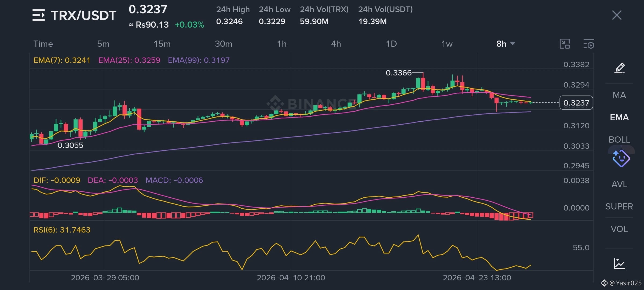Click the 24h Low value 0.3229
644x290 pixels.
point(272,21)
